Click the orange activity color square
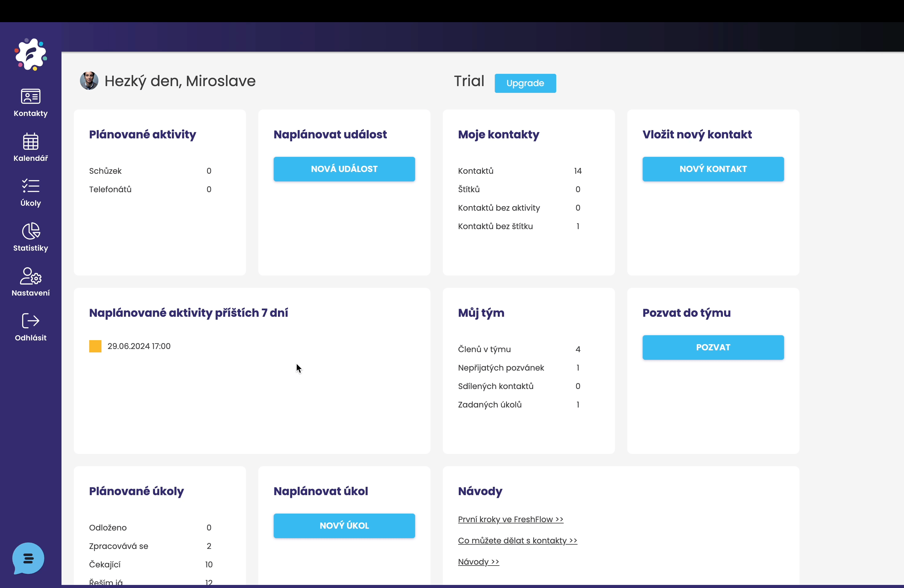Screen dimensions: 904x588 95,346
